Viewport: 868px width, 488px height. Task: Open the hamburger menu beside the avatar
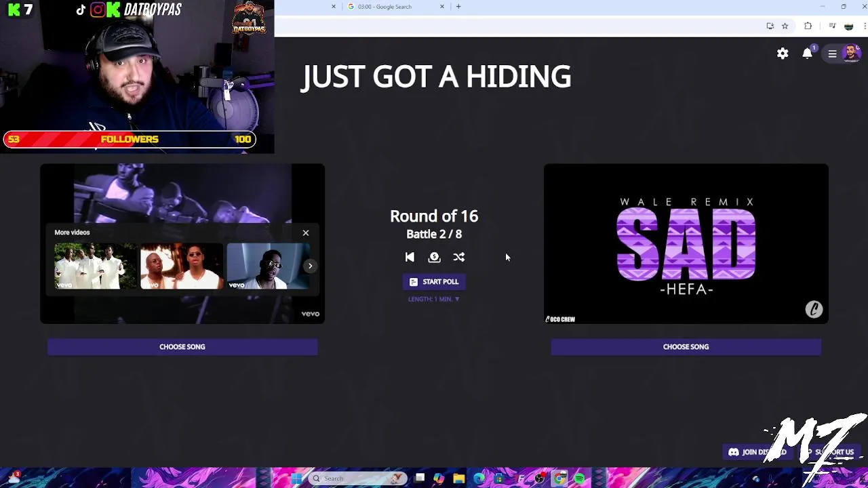point(832,54)
